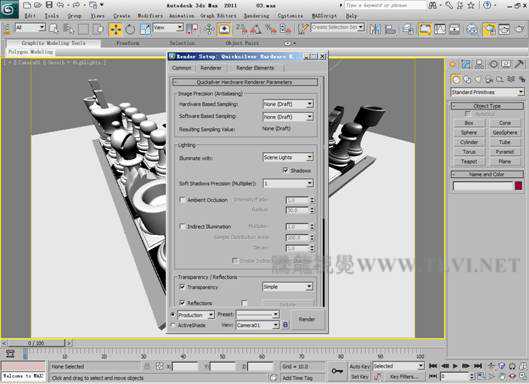Click the Teapot render production icon

click(519, 30)
